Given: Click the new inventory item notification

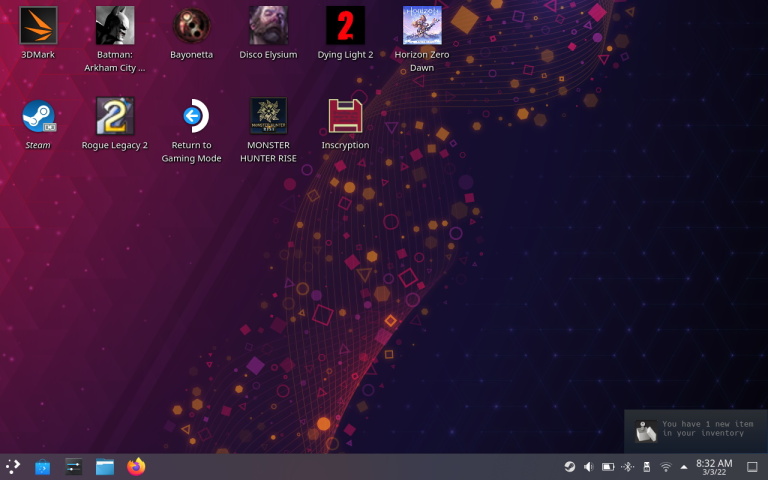Looking at the screenshot, I should (696, 431).
